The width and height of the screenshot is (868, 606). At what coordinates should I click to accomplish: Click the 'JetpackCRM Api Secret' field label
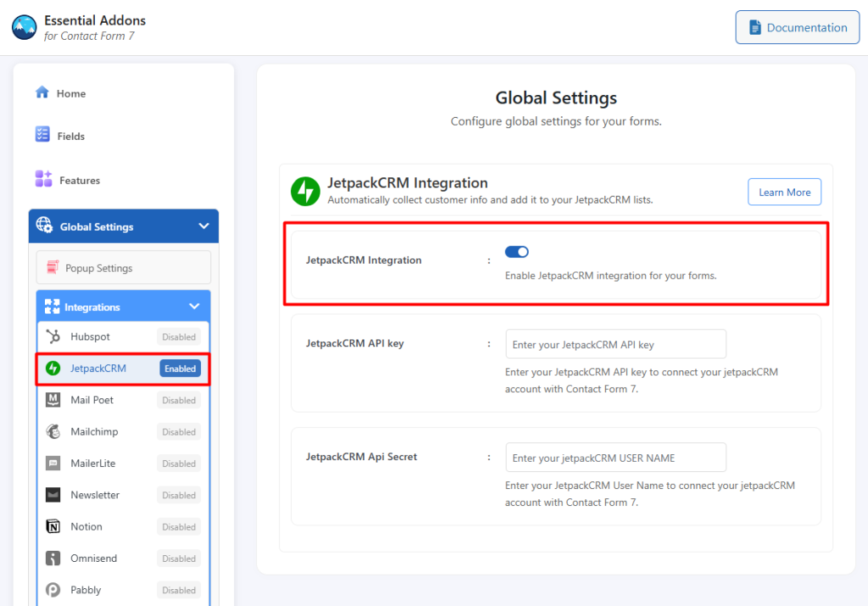[361, 457]
